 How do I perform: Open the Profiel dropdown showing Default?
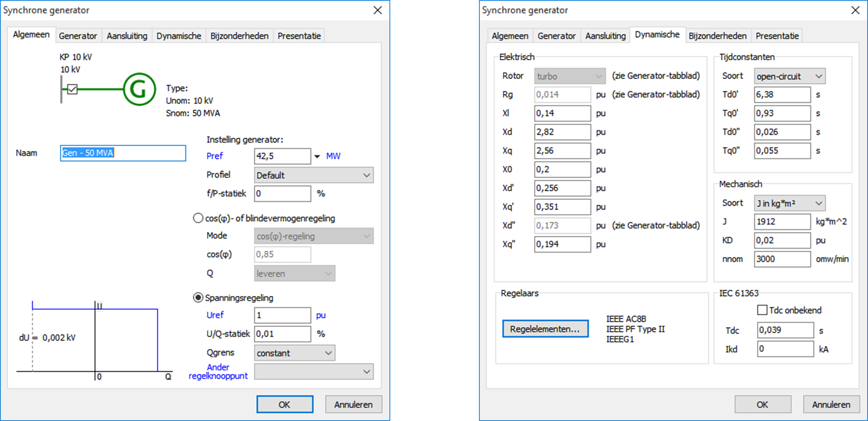tap(313, 175)
